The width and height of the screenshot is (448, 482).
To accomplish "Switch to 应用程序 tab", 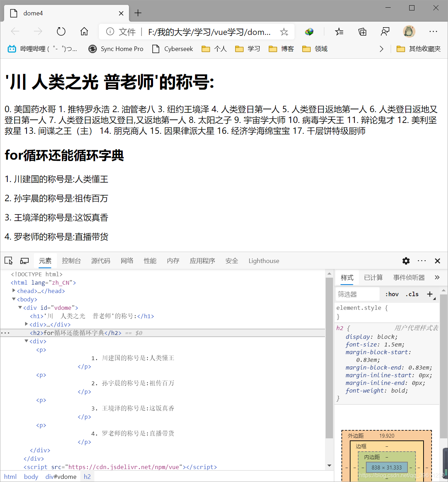I will coord(202,261).
